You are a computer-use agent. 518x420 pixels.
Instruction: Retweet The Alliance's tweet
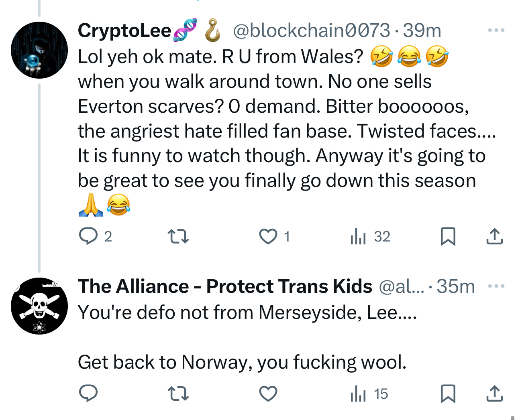point(178,394)
